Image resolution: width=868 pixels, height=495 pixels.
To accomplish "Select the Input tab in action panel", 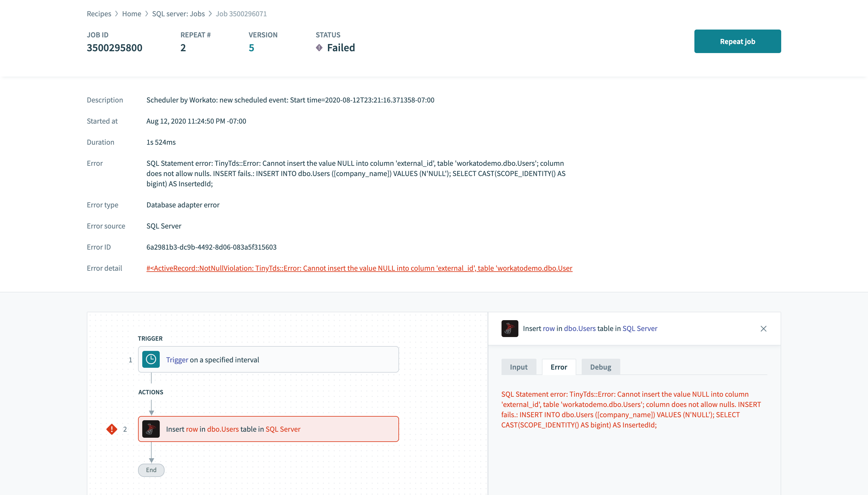I will [x=519, y=367].
